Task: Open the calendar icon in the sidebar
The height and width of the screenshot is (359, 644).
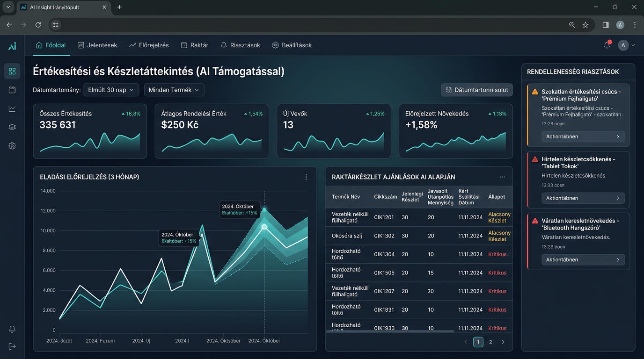Action: tap(12, 90)
